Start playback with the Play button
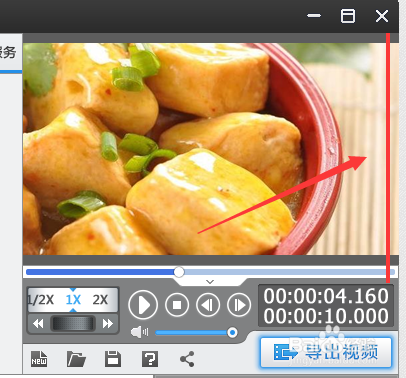The height and width of the screenshot is (378, 406). click(143, 305)
